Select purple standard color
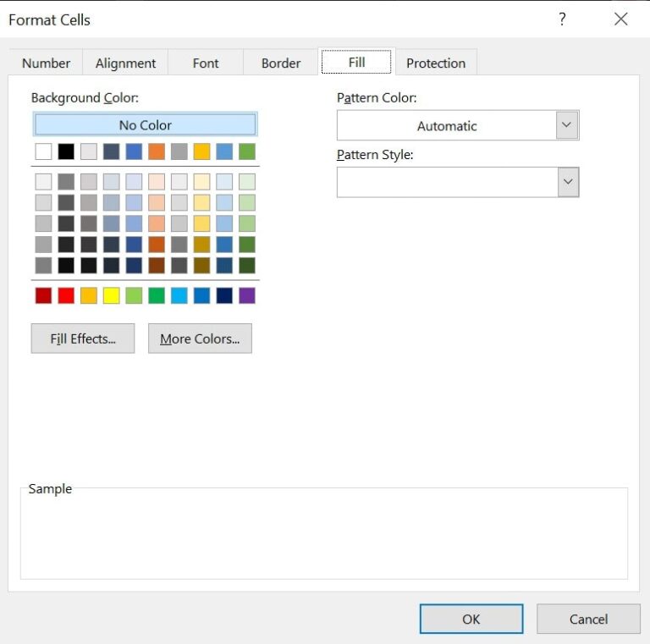Image resolution: width=650 pixels, height=644 pixels. tap(247, 295)
